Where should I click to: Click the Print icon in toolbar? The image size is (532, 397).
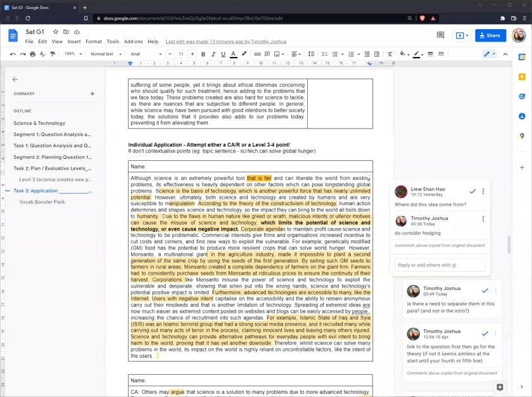32,54
